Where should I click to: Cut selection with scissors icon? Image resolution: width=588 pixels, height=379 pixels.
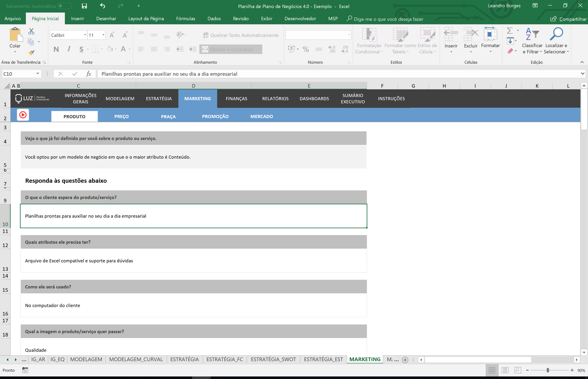(31, 31)
